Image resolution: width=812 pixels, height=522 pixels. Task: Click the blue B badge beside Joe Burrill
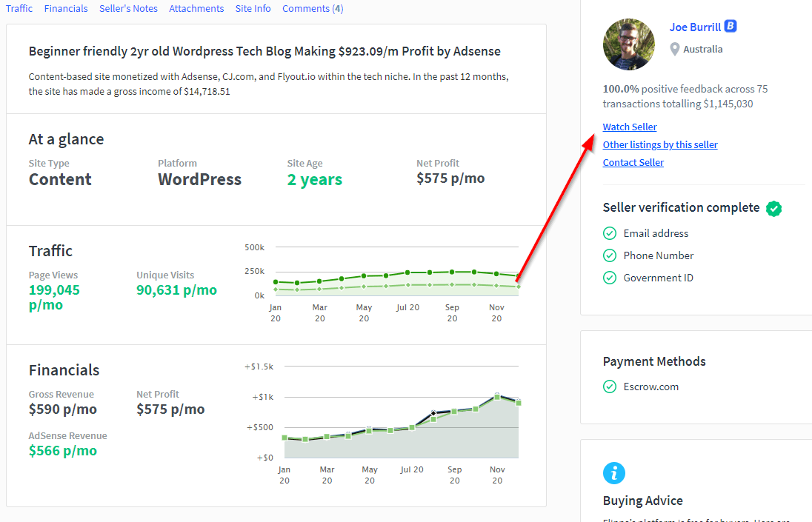click(x=731, y=27)
